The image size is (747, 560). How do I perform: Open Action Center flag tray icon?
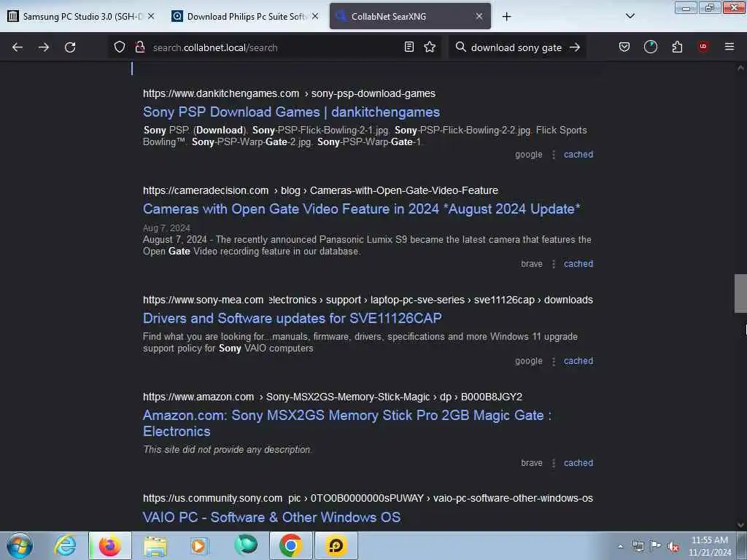[x=656, y=546]
